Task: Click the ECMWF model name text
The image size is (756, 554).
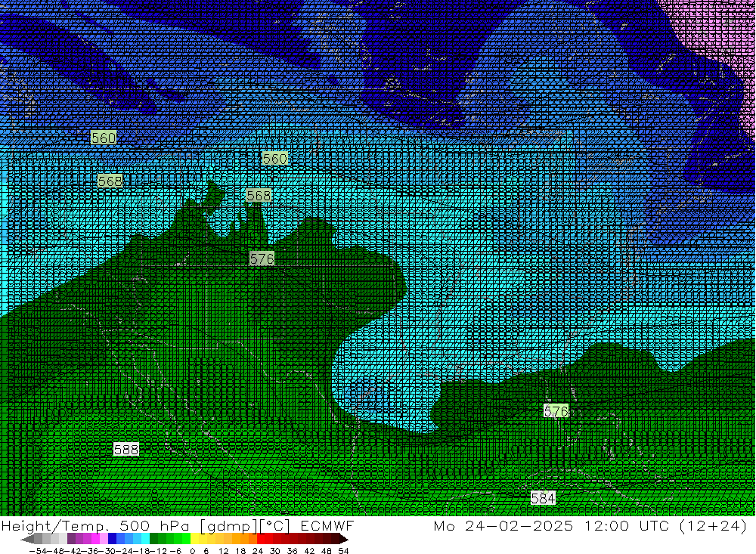Action: 327,525
